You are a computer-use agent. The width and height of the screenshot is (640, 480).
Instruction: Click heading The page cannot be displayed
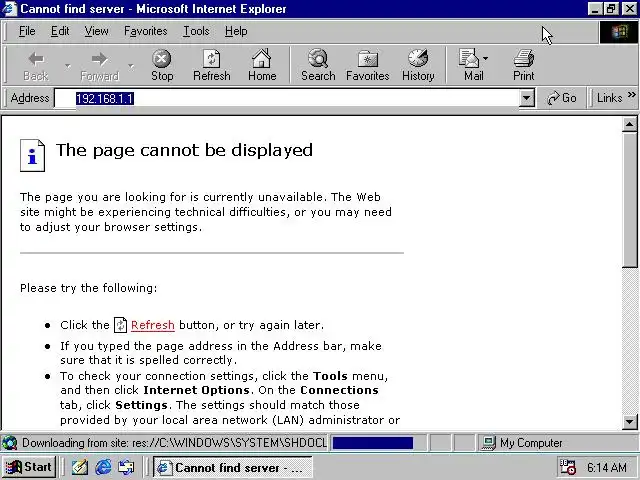tap(184, 151)
